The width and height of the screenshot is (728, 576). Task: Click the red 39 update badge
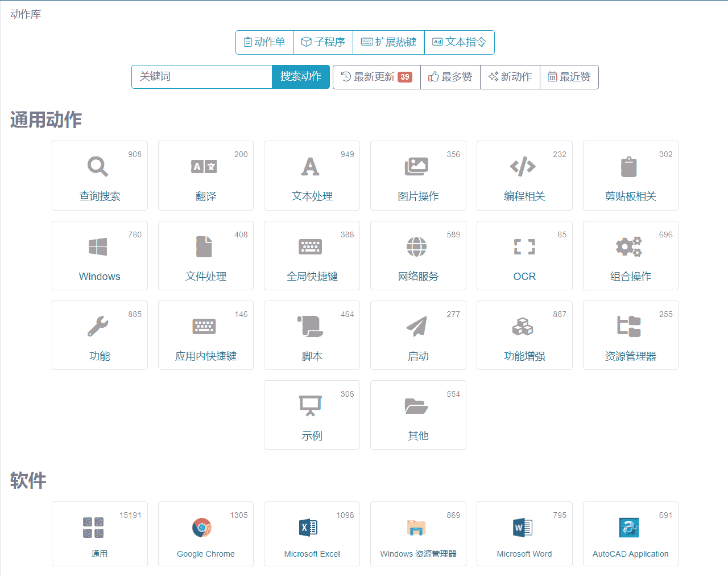point(405,77)
